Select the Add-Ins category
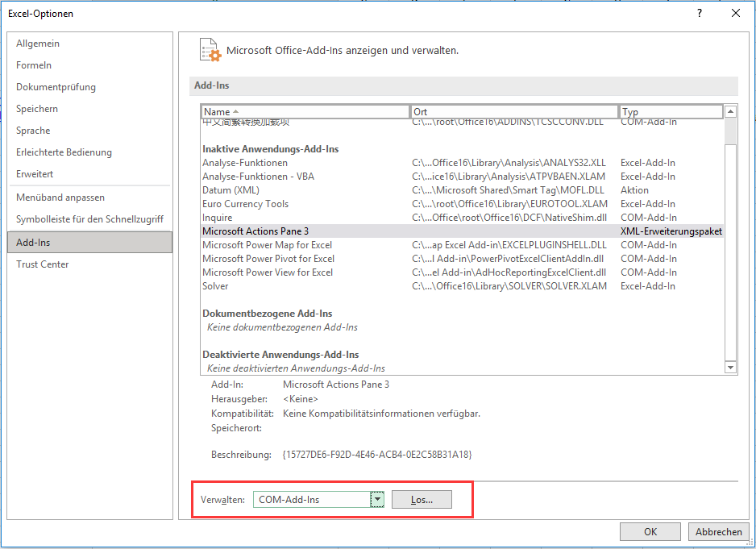 point(89,242)
